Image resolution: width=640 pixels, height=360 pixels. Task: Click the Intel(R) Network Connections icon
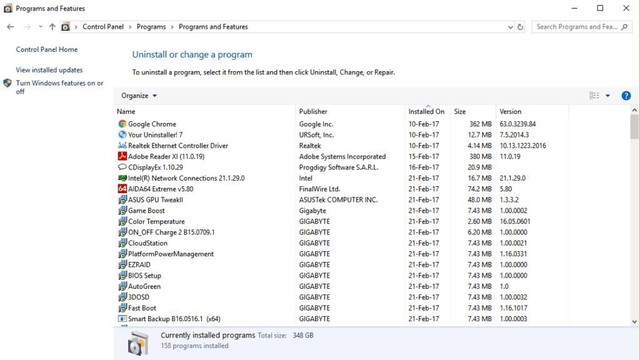coord(122,178)
